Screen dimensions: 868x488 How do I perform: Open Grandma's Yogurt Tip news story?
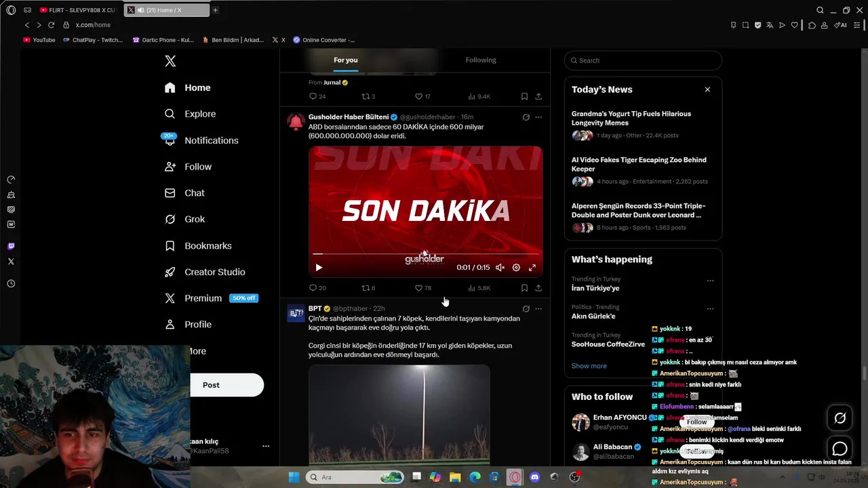[x=643, y=125]
